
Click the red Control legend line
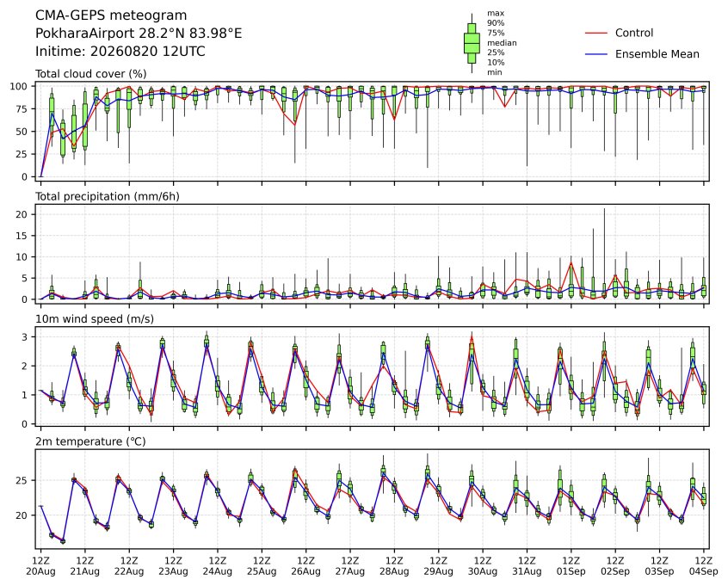pyautogui.click(x=596, y=33)
